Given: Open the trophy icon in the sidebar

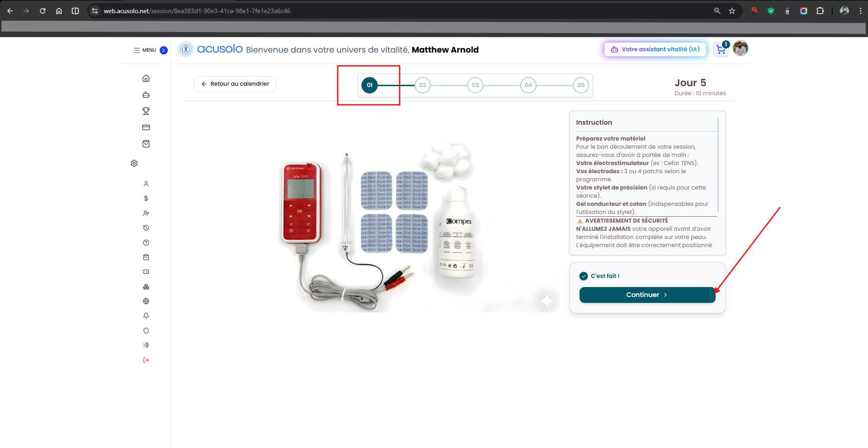Looking at the screenshot, I should pos(146,111).
